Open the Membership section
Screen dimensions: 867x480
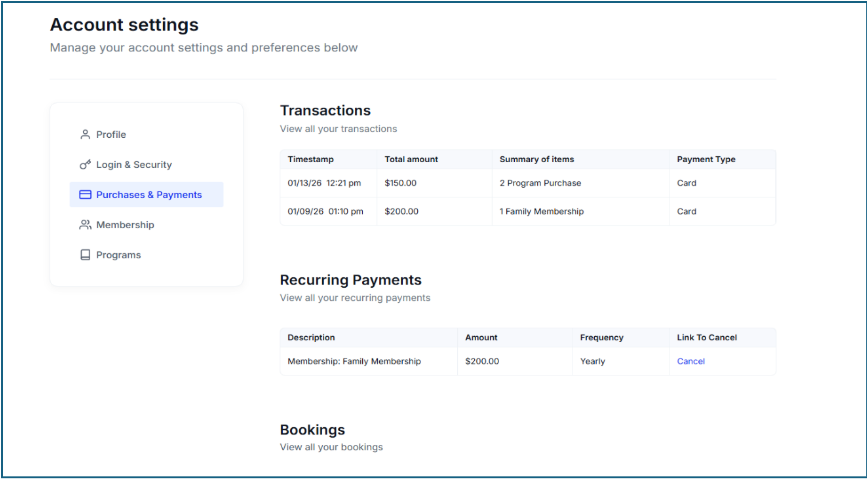pyautogui.click(x=125, y=225)
